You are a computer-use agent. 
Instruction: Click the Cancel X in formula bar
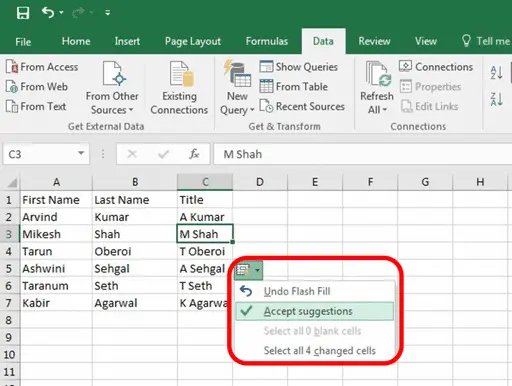tap(132, 154)
